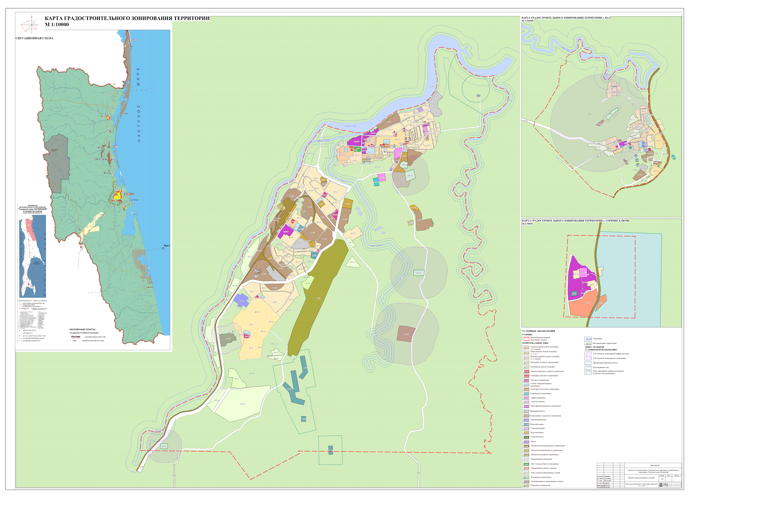Click the Водоохранная зона dashed legend symbol

588,368
